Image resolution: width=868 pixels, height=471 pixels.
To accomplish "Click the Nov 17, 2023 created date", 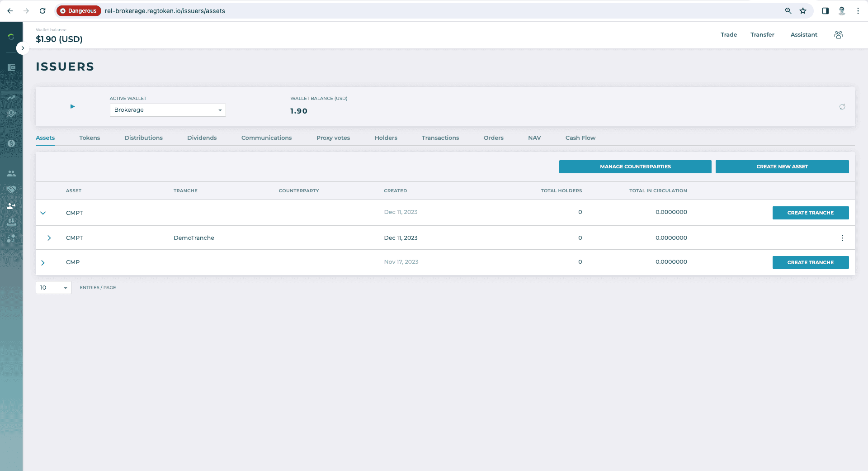I will [x=401, y=262].
